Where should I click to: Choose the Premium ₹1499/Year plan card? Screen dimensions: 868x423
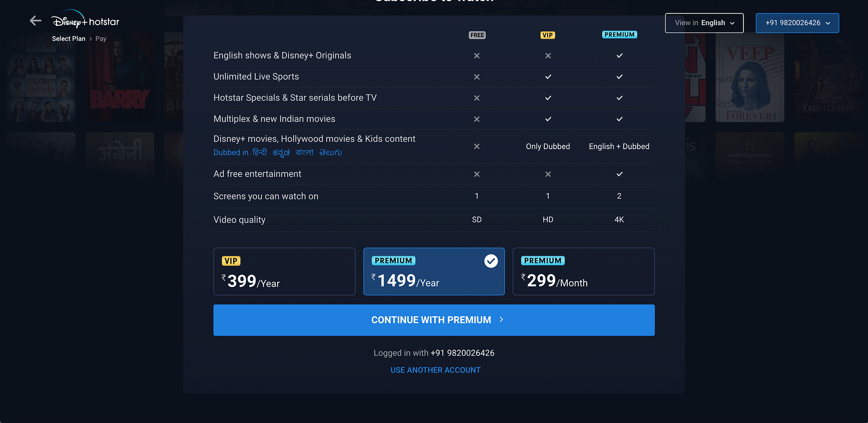[434, 272]
